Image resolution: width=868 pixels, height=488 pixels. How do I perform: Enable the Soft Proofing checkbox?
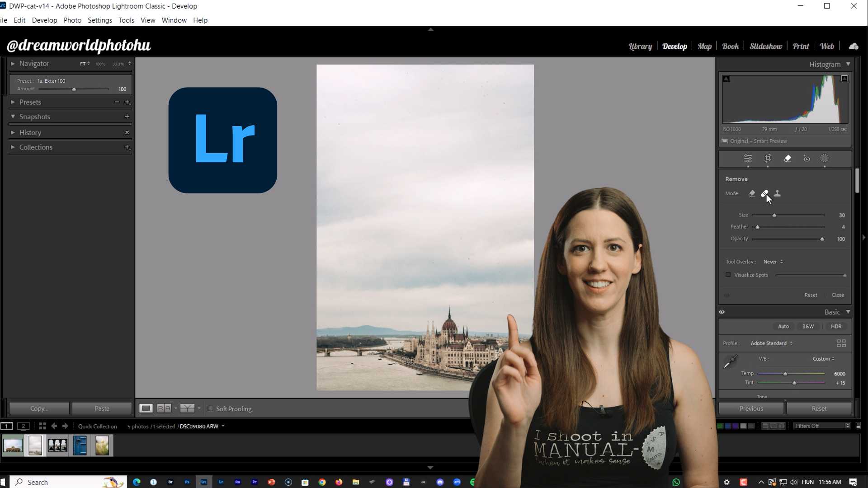[x=210, y=408]
